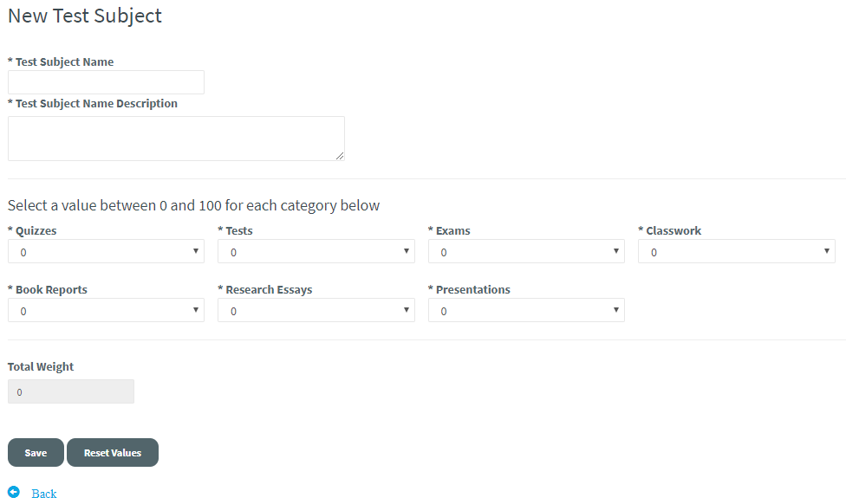Open the Classwork weight dropdown
The height and width of the screenshot is (504, 846).
[736, 252]
